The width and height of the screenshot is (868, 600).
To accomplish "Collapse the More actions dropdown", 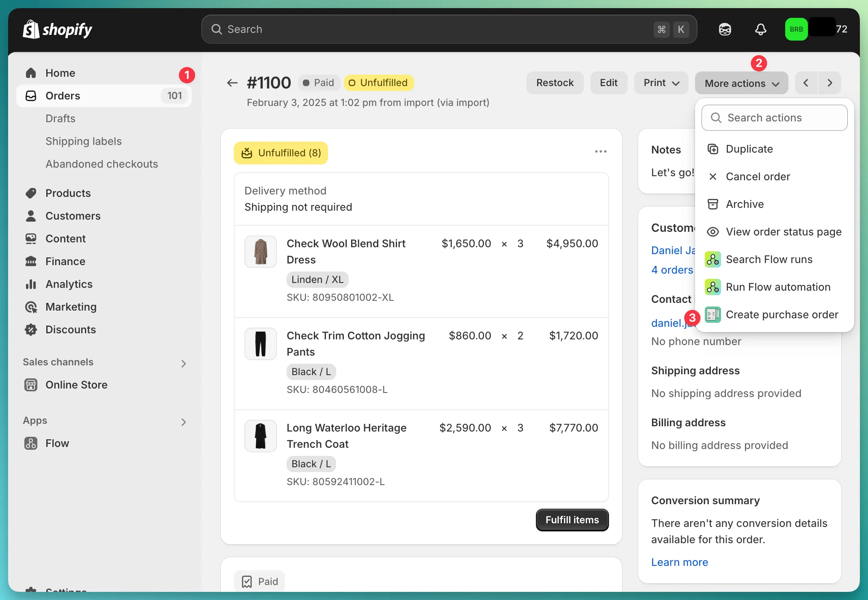I will pos(741,83).
